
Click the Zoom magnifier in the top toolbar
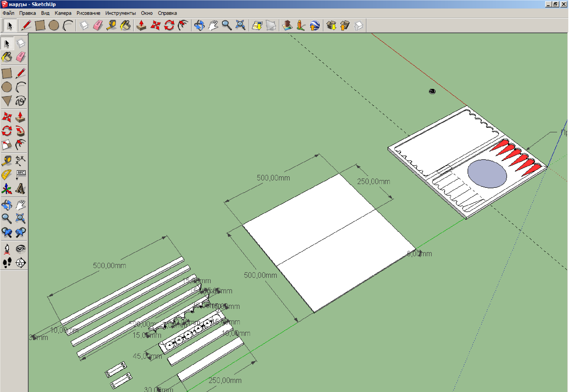(227, 25)
